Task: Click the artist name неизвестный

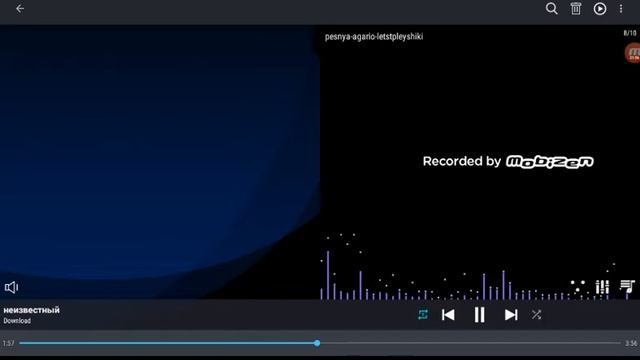Action: coord(31,310)
